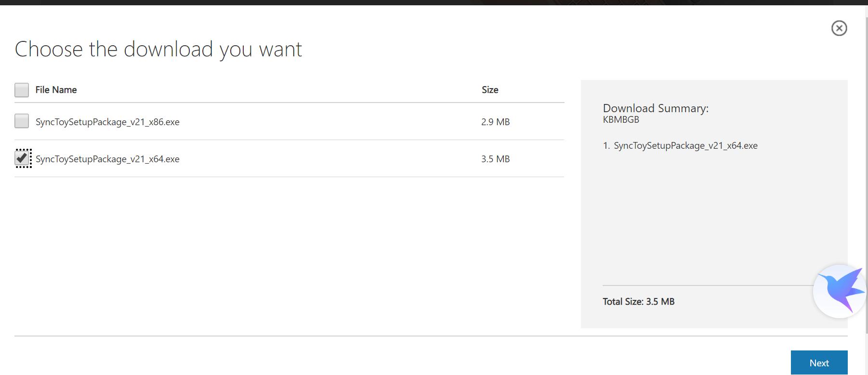Image resolution: width=868 pixels, height=375 pixels.
Task: Click the SyncToySetupPackage_v21_x86.exe file name
Action: click(x=107, y=122)
